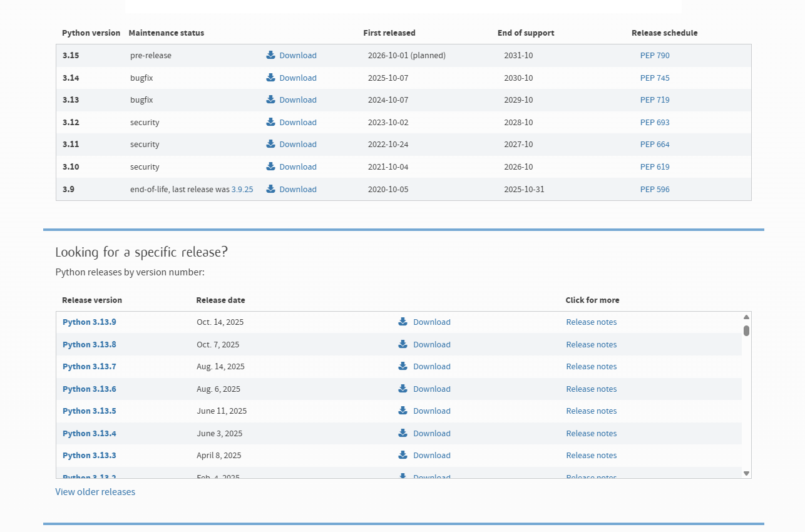The height and width of the screenshot is (532, 805).
Task: Click the download icon for Python 3.13.3
Action: (402, 455)
